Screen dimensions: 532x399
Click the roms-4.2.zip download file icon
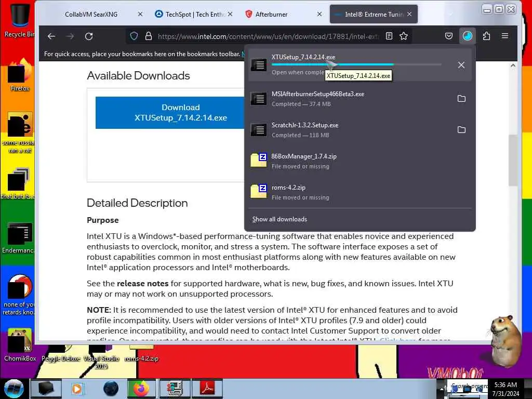(x=259, y=191)
